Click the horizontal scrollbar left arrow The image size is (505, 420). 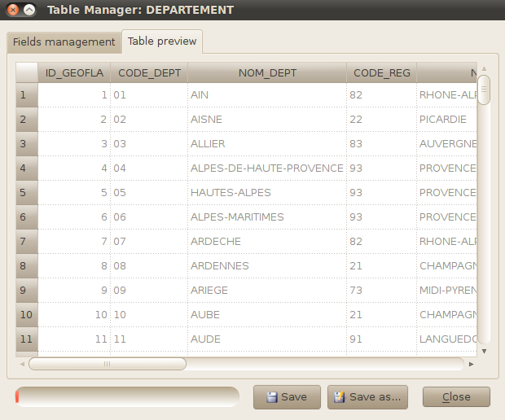(x=22, y=365)
